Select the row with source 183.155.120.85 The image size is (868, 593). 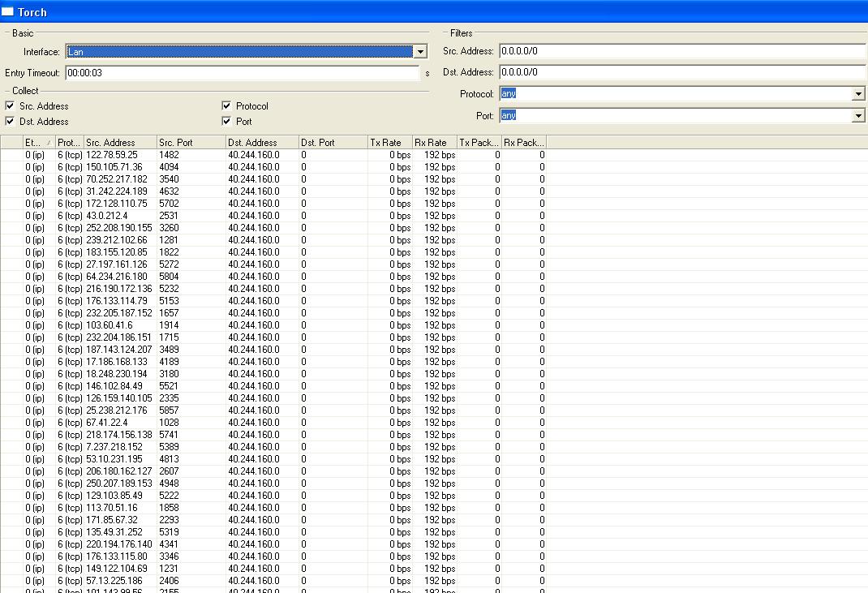click(273, 252)
